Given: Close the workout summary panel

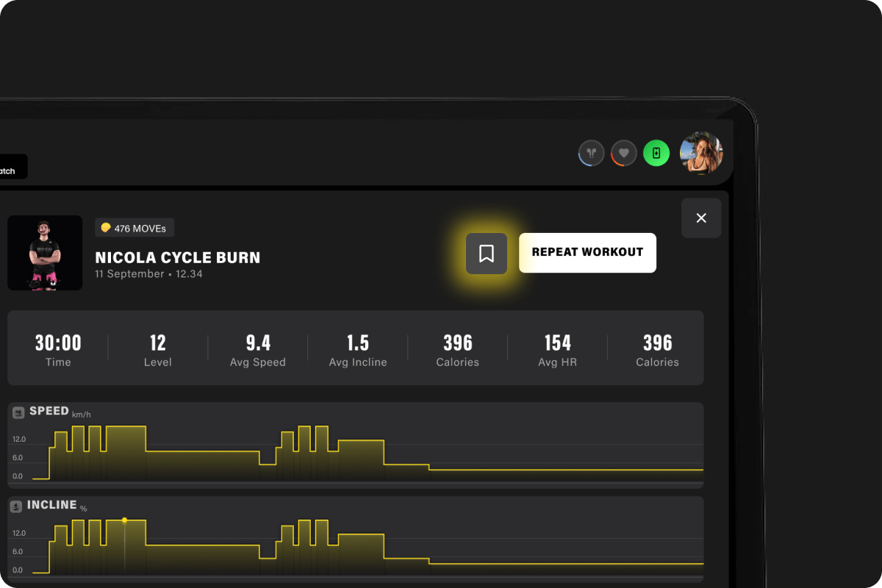Looking at the screenshot, I should 701,218.
